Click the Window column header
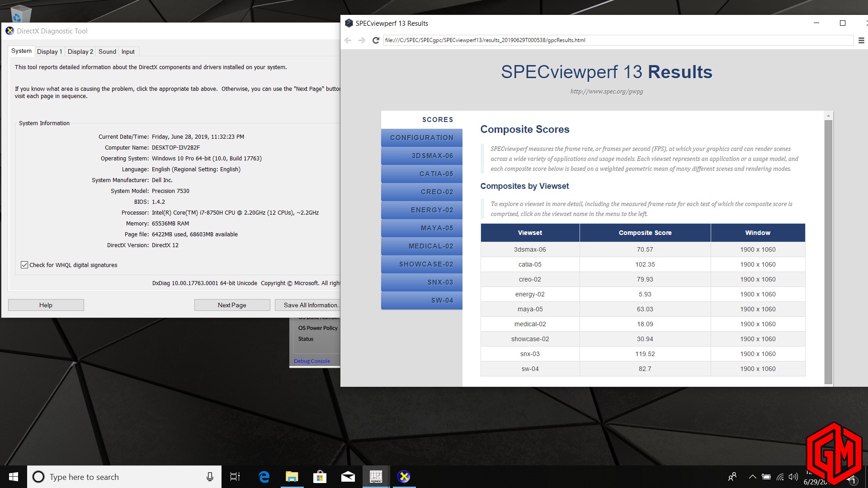The height and width of the screenshot is (488, 868). 758,233
